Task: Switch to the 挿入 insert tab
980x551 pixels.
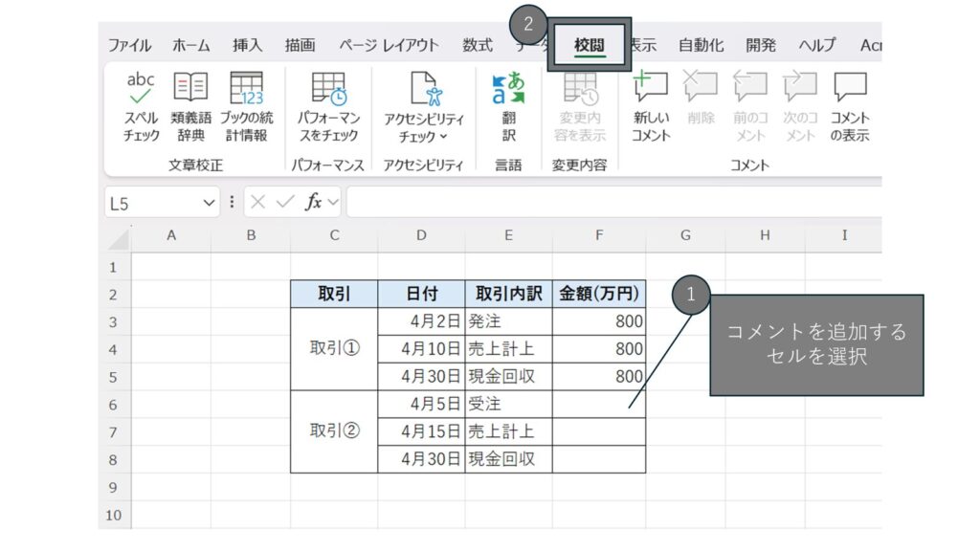Action: point(247,45)
